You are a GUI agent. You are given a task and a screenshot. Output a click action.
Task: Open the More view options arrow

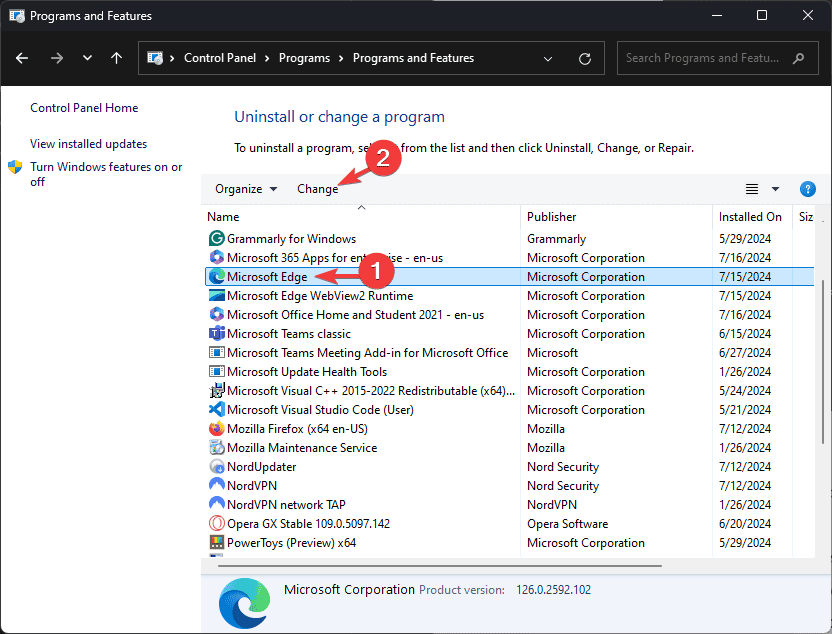[775, 189]
